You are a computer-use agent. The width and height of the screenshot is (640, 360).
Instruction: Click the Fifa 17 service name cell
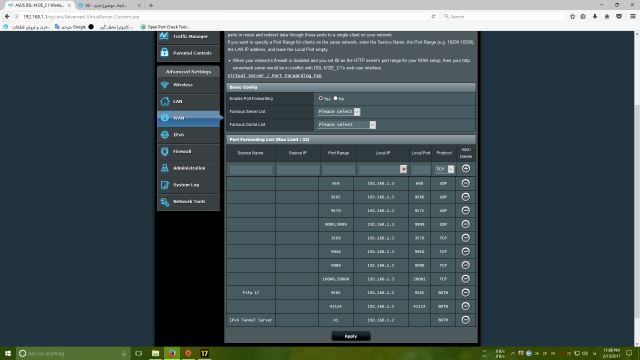(251, 293)
